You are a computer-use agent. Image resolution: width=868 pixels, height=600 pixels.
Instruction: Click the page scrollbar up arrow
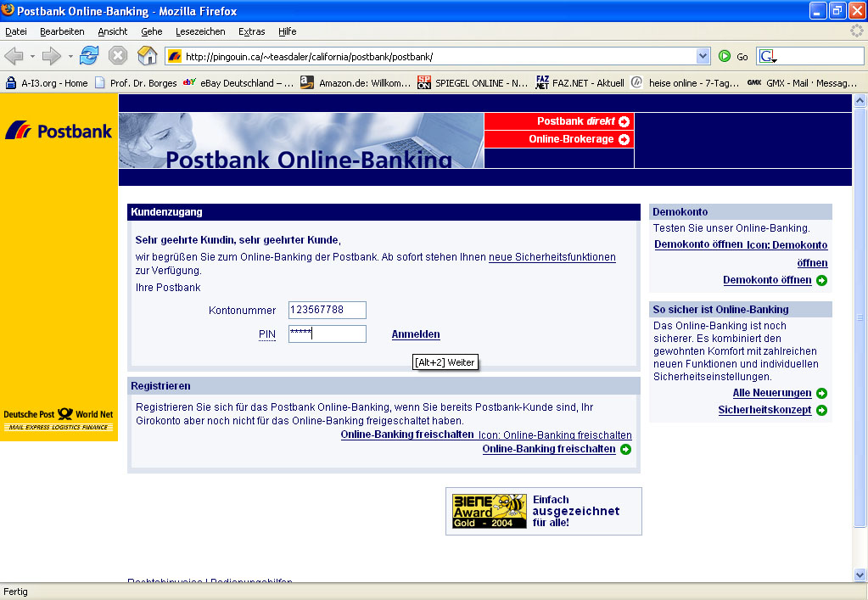coord(860,100)
